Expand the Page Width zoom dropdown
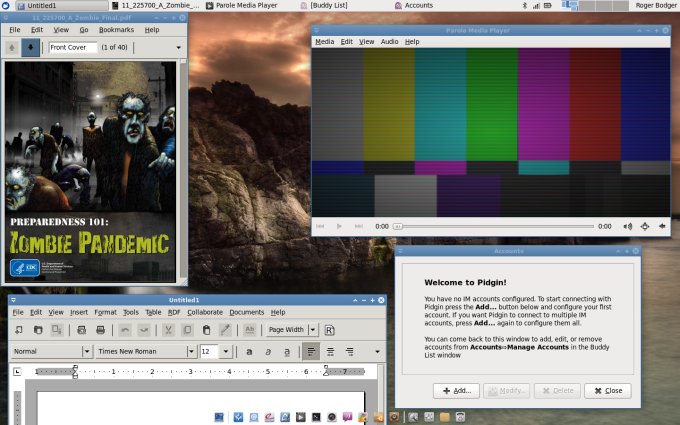 (312, 330)
